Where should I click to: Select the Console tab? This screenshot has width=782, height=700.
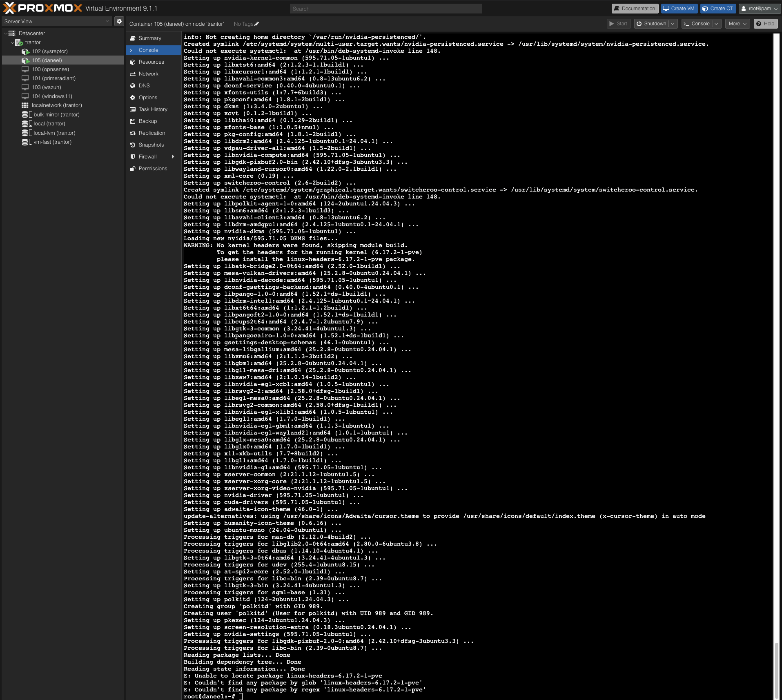pyautogui.click(x=154, y=50)
